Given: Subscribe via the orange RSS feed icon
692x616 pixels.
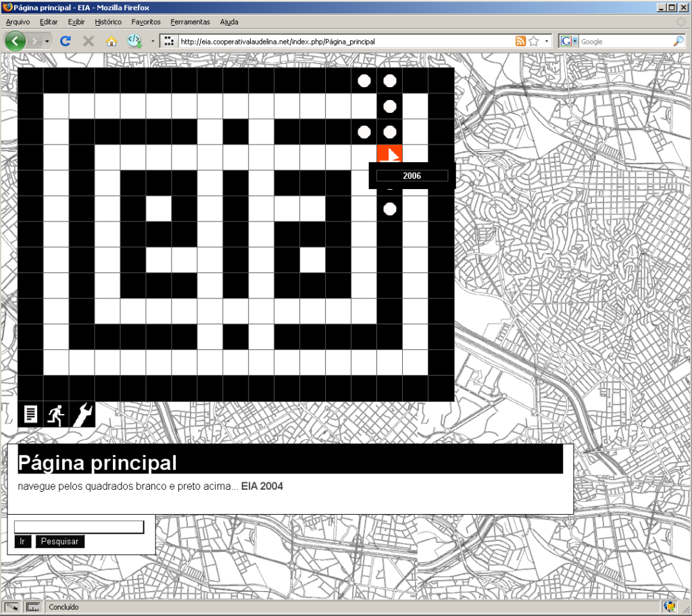Looking at the screenshot, I should pos(521,41).
